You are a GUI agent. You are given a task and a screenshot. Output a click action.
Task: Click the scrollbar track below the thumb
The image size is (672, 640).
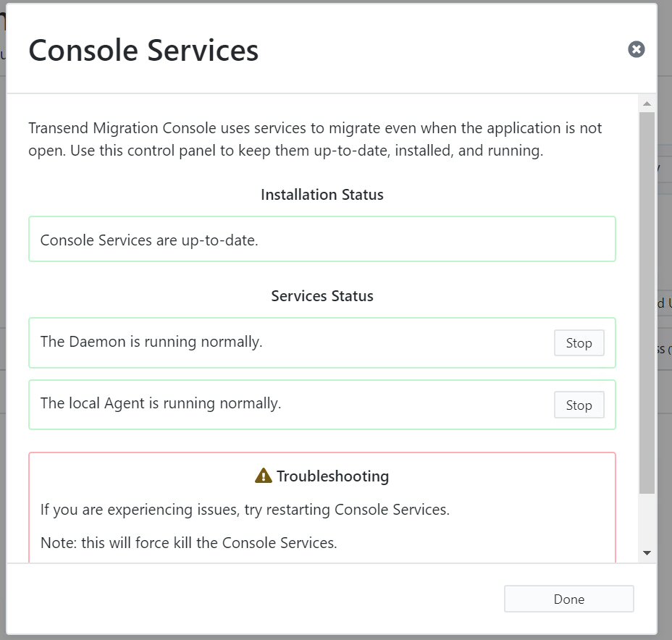(647, 519)
